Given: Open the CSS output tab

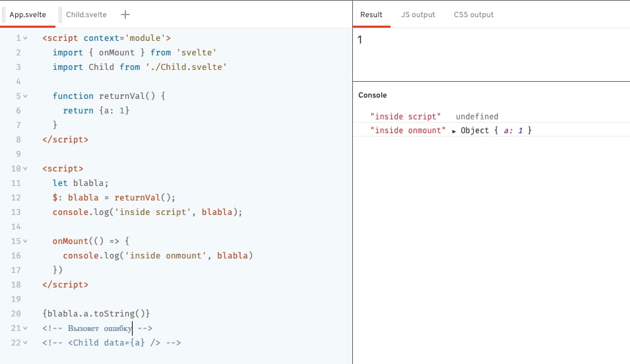Looking at the screenshot, I should 473,15.
